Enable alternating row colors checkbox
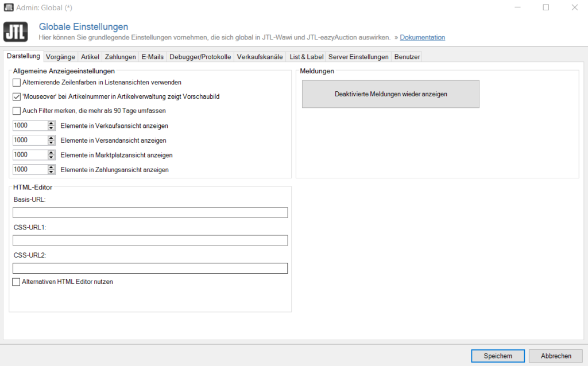The image size is (588, 366). [x=17, y=83]
